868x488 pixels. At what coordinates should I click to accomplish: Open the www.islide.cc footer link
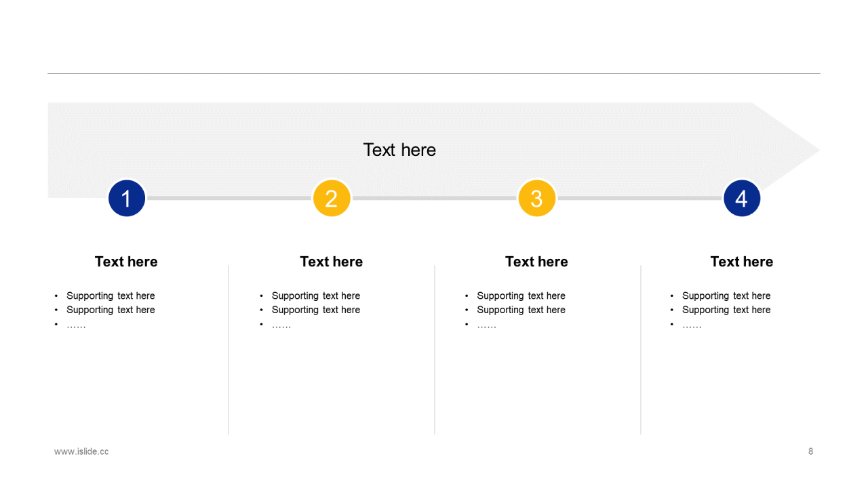click(81, 451)
